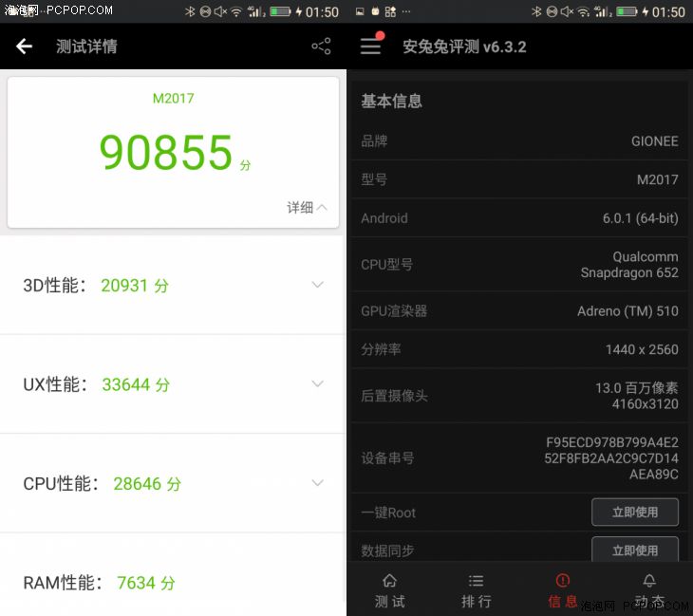
Task: Tap 立即使用 button for 一键Root
Action: coord(635,513)
